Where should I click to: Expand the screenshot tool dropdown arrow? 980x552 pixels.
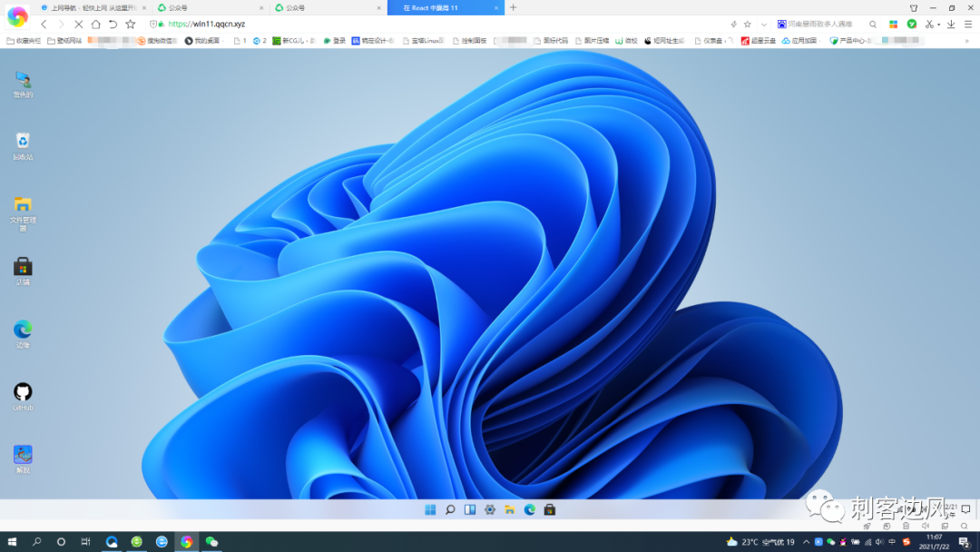[939, 25]
